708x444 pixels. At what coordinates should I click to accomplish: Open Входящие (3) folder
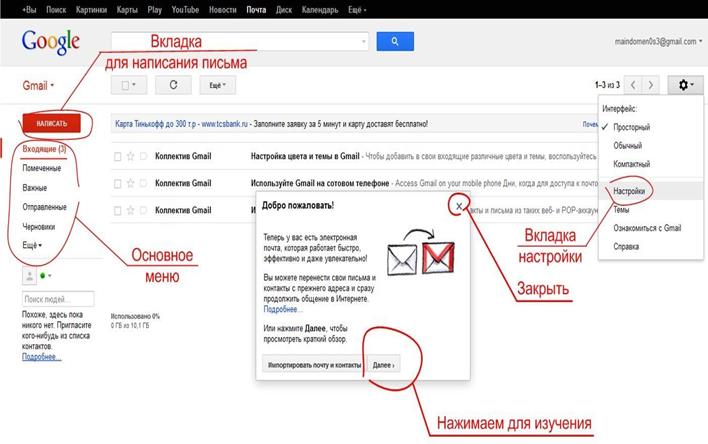click(44, 149)
